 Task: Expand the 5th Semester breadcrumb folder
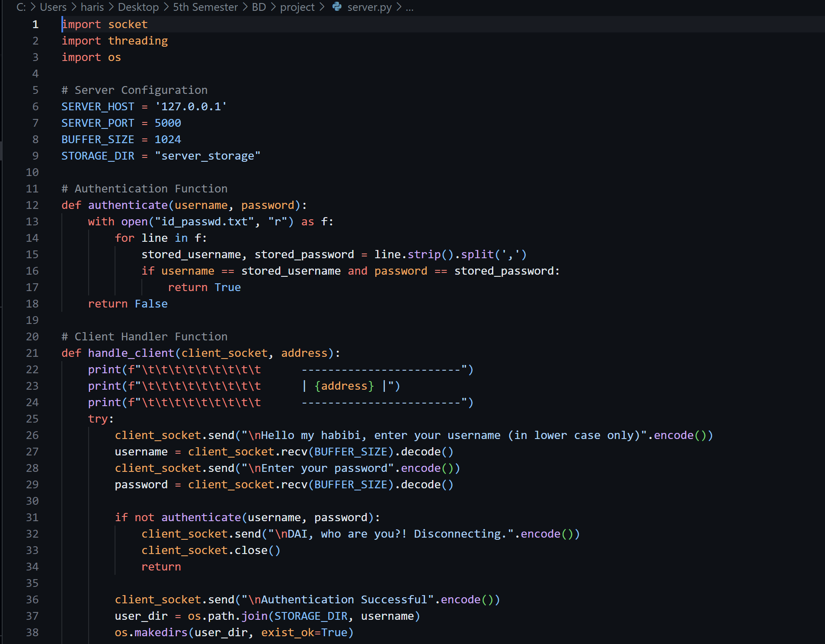coord(205,7)
